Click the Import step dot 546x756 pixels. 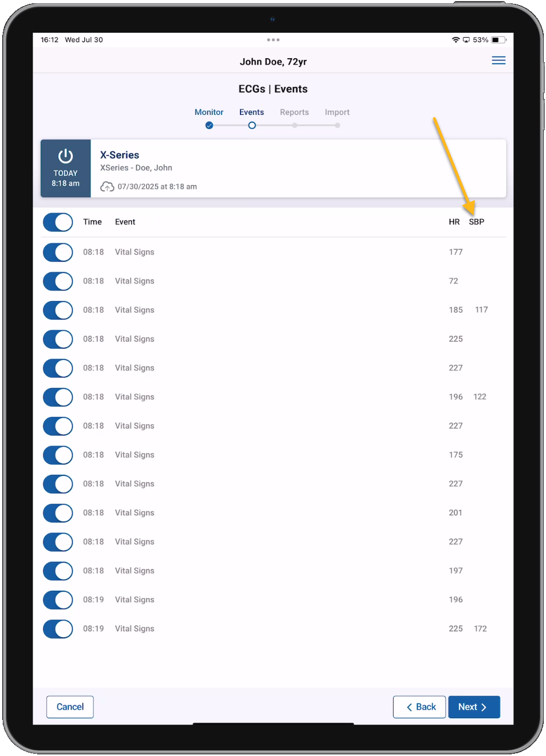pos(337,125)
